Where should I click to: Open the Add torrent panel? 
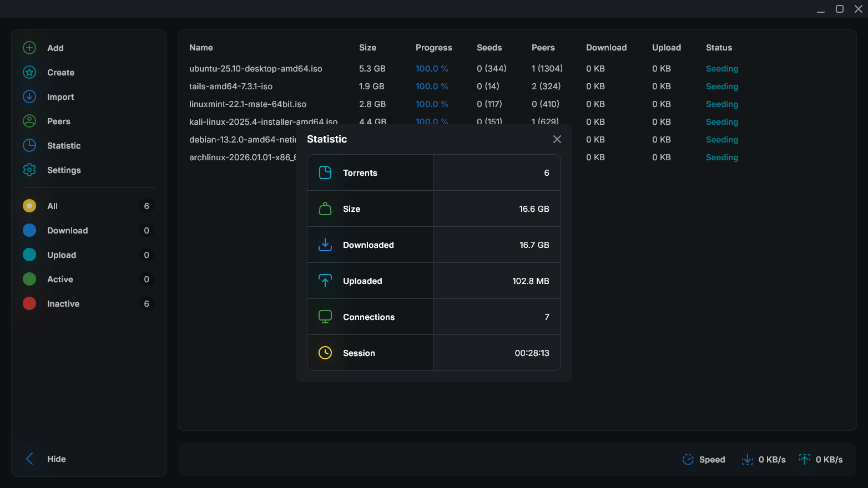pos(29,48)
